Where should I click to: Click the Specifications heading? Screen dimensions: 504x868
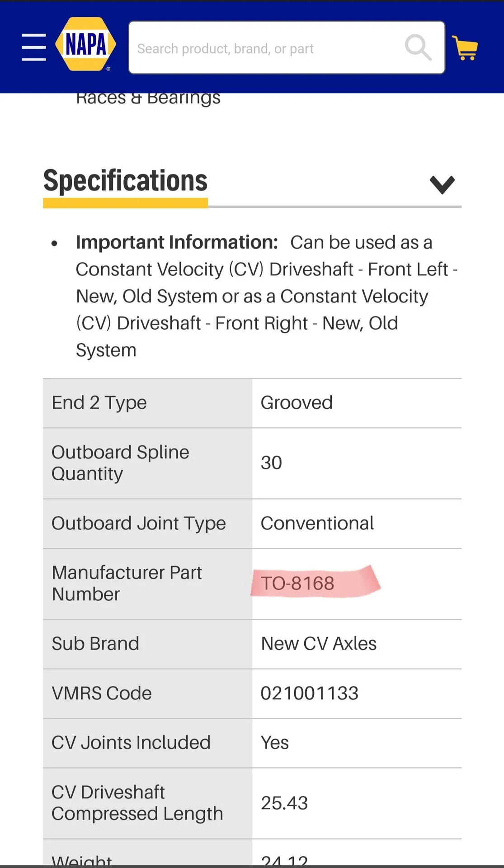[x=125, y=181]
